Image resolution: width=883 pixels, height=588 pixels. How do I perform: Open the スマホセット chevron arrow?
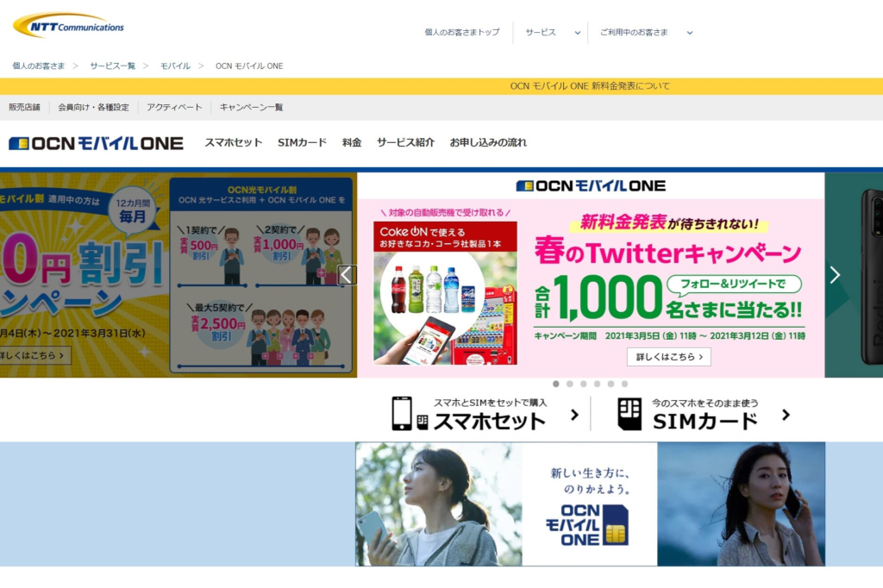(x=574, y=415)
